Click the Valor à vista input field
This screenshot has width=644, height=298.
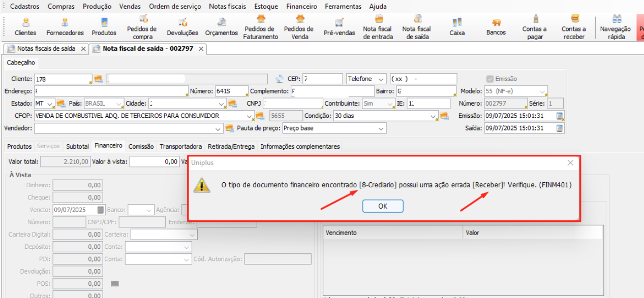point(154,161)
